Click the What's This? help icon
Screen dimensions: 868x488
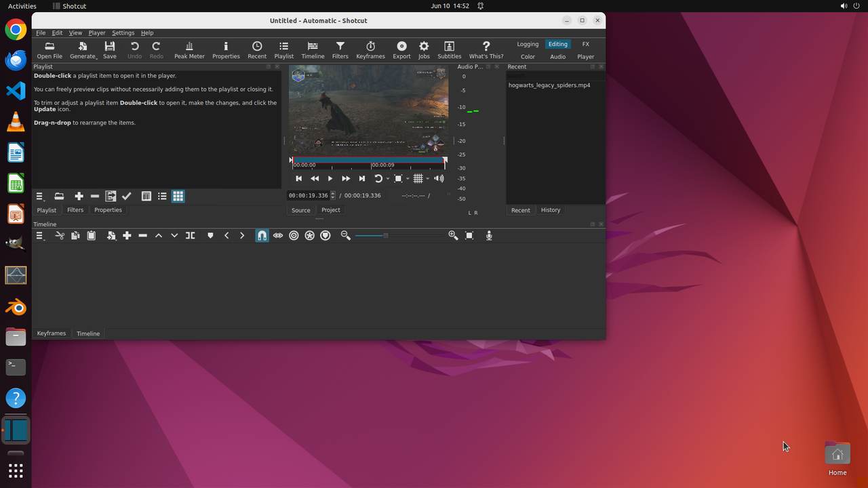[486, 50]
